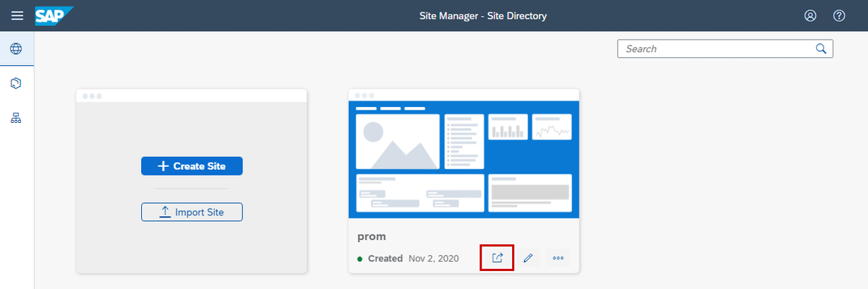Image resolution: width=868 pixels, height=289 pixels.
Task: Open the prom site in new tab
Action: [x=497, y=257]
